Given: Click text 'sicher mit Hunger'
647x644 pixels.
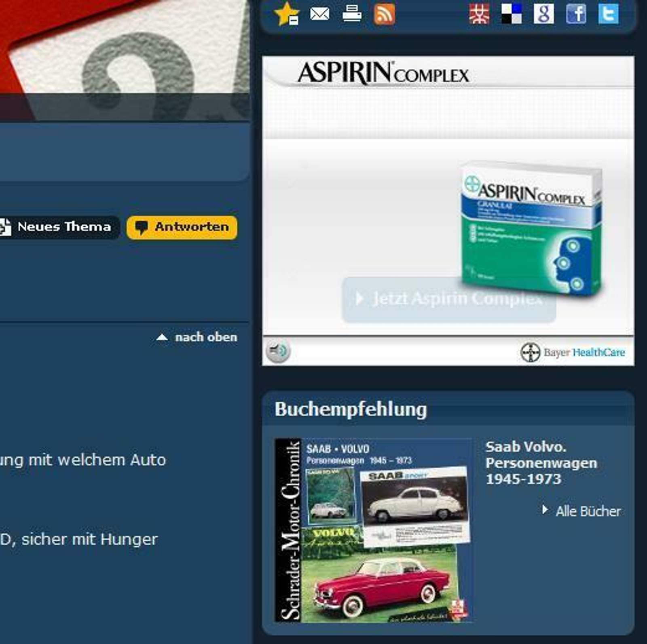Looking at the screenshot, I should [x=90, y=539].
